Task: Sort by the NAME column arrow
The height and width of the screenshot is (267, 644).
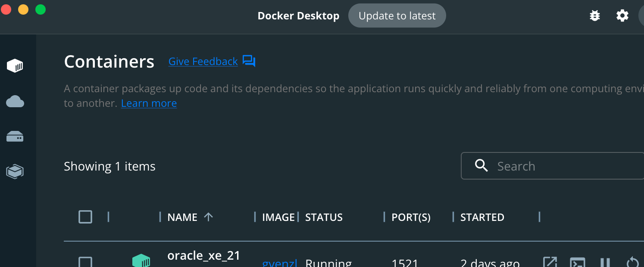Action: 208,217
